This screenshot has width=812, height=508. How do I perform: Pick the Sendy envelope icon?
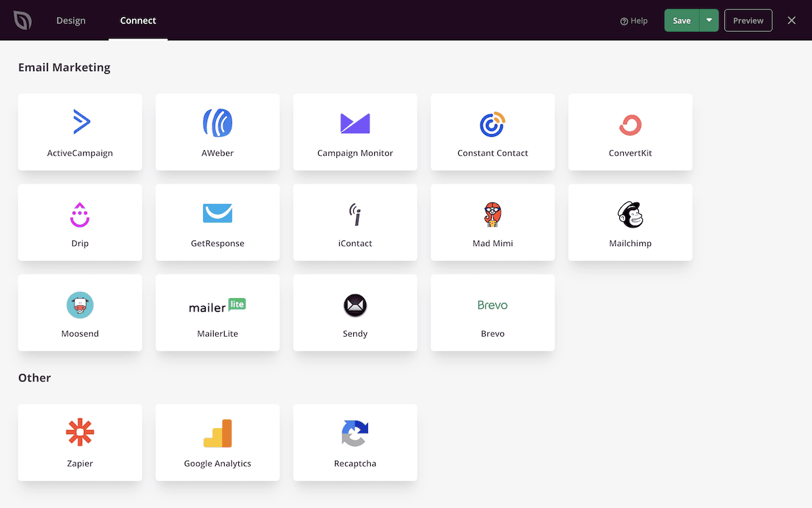(x=355, y=305)
